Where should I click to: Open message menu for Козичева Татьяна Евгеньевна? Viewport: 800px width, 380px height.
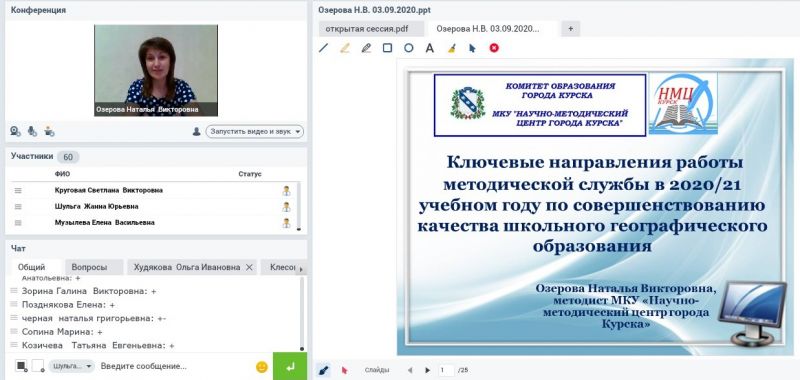[14, 345]
